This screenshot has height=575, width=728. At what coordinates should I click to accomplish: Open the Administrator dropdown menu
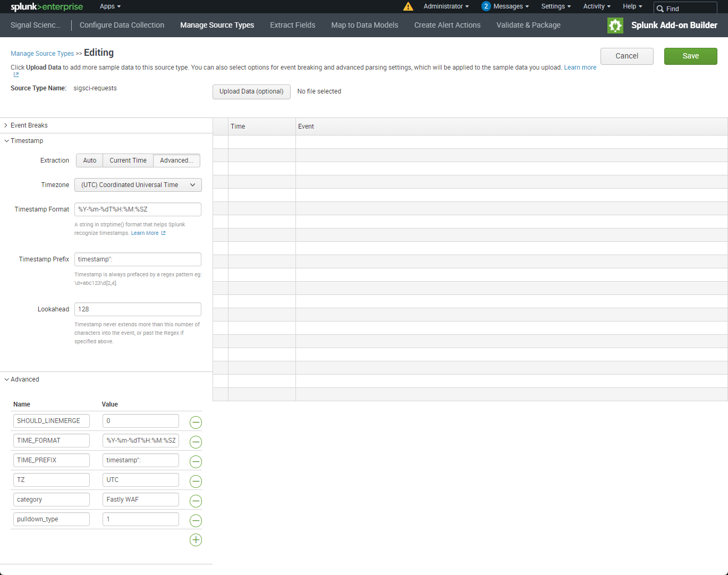click(446, 6)
